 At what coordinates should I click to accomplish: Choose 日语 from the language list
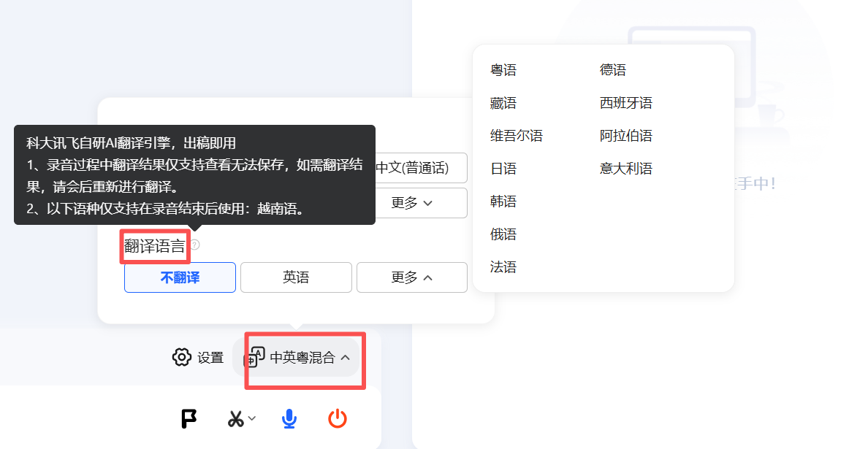(x=503, y=169)
